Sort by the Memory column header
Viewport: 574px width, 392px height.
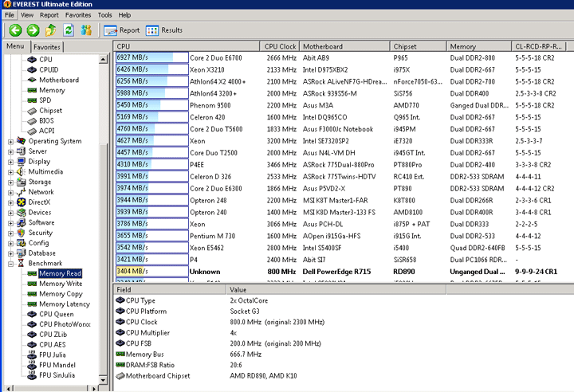pos(479,46)
